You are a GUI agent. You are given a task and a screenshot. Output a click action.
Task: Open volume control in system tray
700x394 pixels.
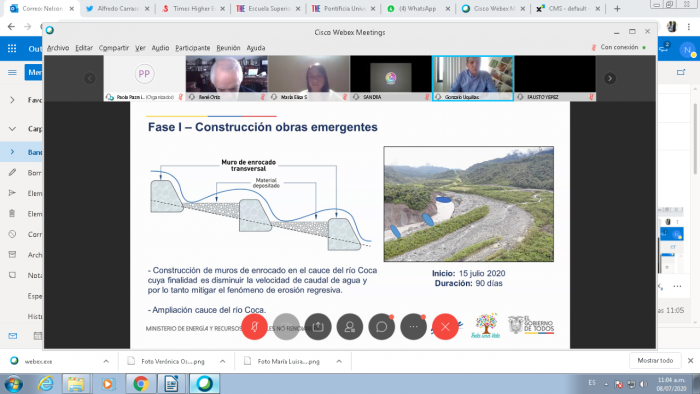(x=643, y=384)
